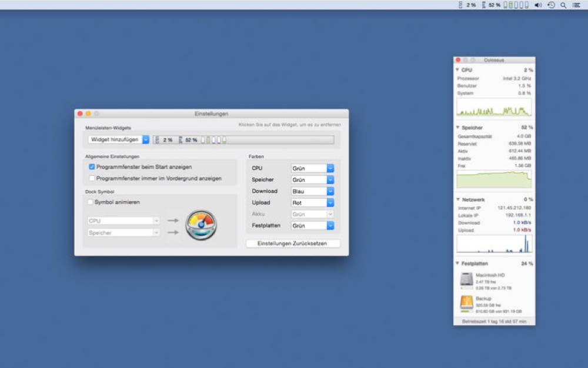Click the disk bars widget in menu bar
This screenshot has width=588, height=368.
(516, 5)
